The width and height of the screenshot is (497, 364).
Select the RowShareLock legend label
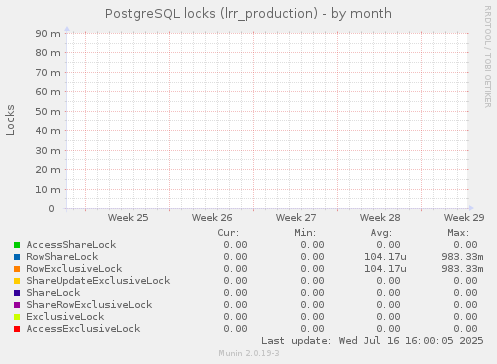coord(62,257)
